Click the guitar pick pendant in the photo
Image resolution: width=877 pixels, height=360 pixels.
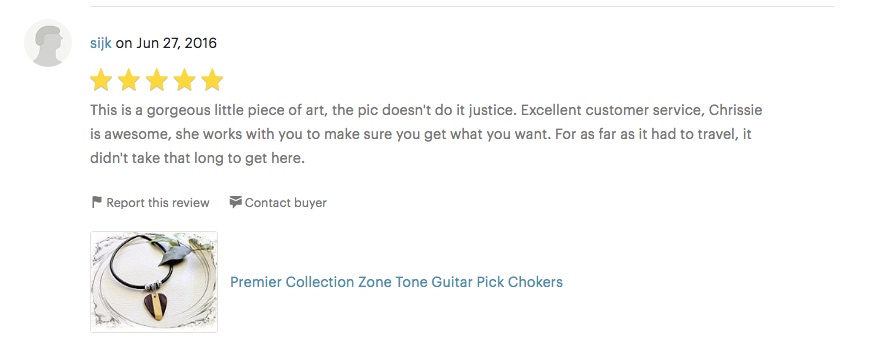click(154, 306)
